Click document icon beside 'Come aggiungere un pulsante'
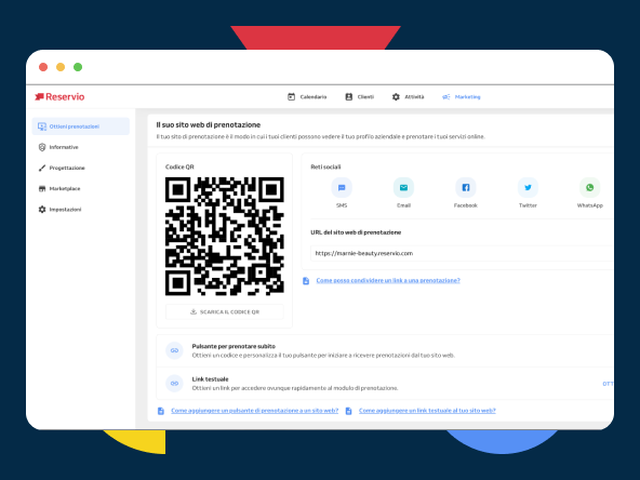This screenshot has width=640, height=480. coord(161,411)
